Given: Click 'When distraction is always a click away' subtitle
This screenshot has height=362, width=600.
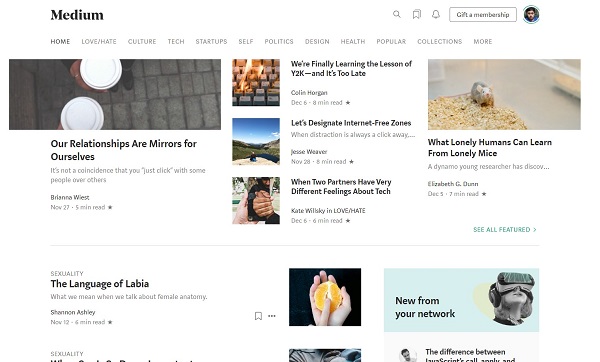Looking at the screenshot, I should (353, 135).
